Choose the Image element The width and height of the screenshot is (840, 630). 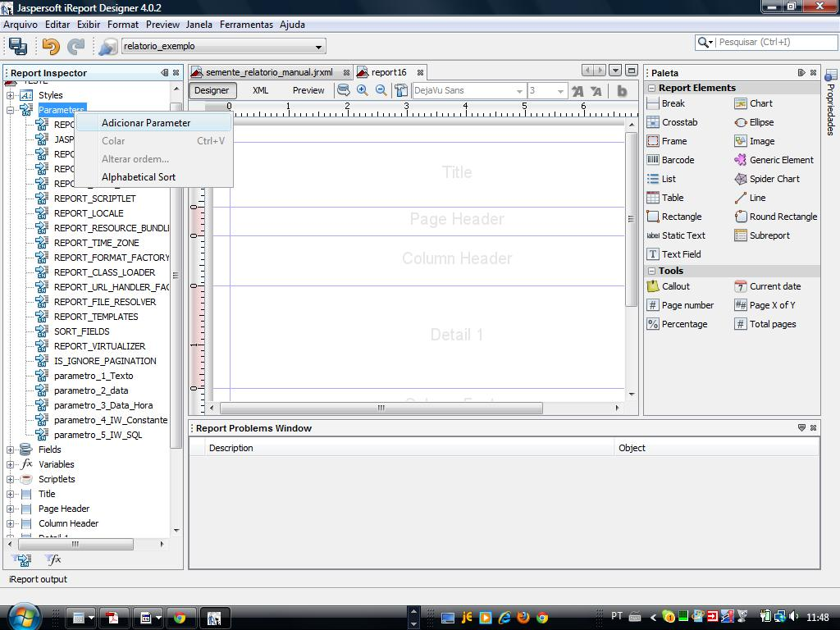(755, 141)
